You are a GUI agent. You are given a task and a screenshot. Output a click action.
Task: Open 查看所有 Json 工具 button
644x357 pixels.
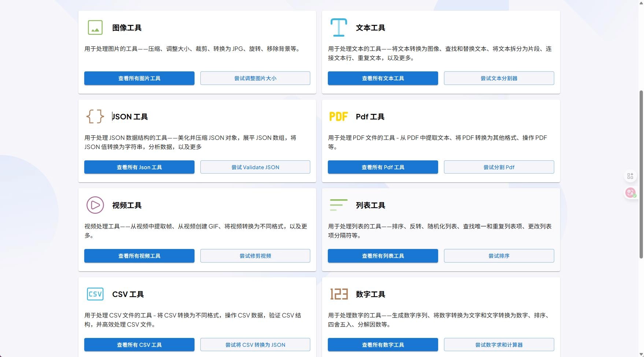139,167
